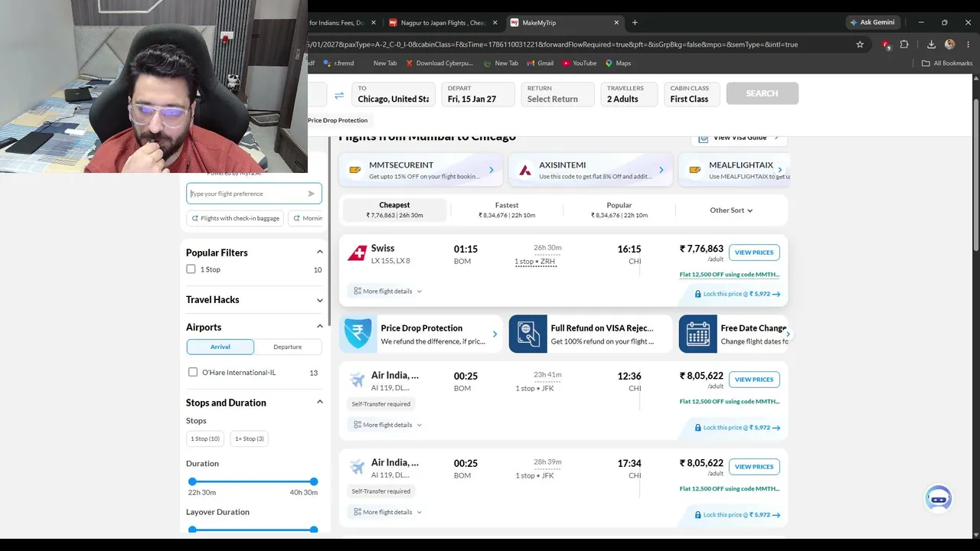Open the Other Sort dropdown
Image resolution: width=980 pixels, height=551 pixels.
731,210
